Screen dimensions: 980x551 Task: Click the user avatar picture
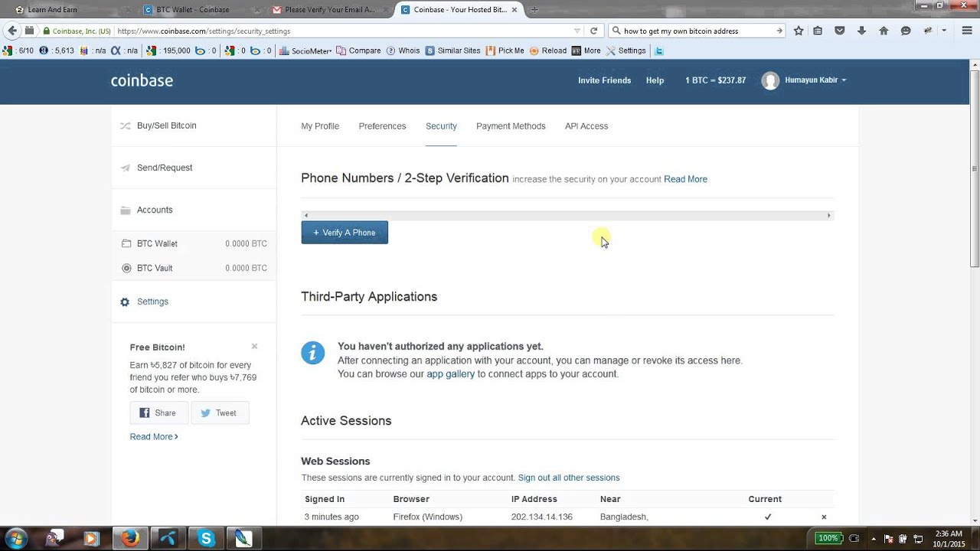[770, 80]
